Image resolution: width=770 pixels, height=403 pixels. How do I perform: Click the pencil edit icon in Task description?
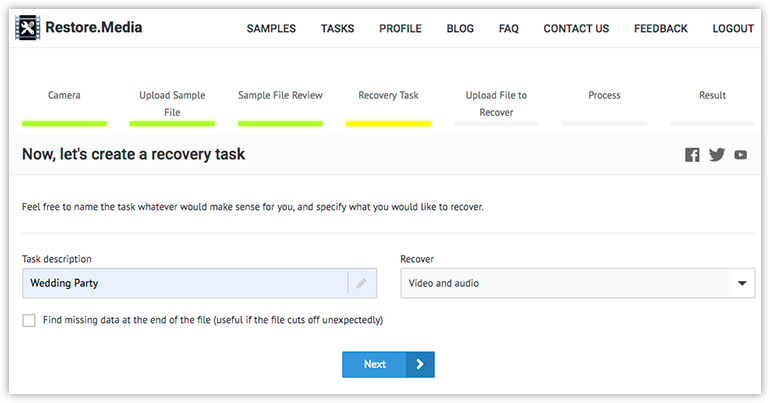click(x=361, y=283)
